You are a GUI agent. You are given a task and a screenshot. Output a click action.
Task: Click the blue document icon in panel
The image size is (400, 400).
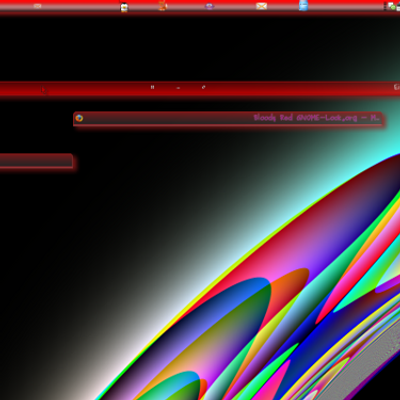(x=303, y=5)
